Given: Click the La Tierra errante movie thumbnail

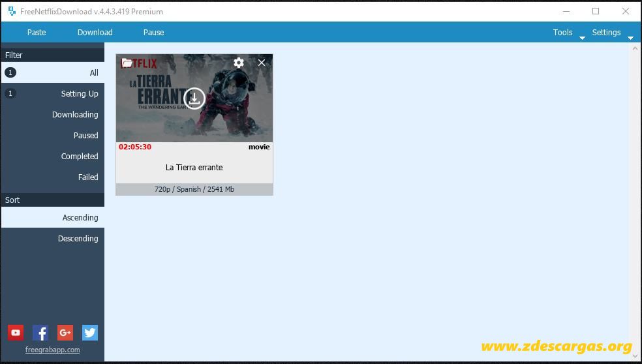Looking at the screenshot, I should [194, 98].
